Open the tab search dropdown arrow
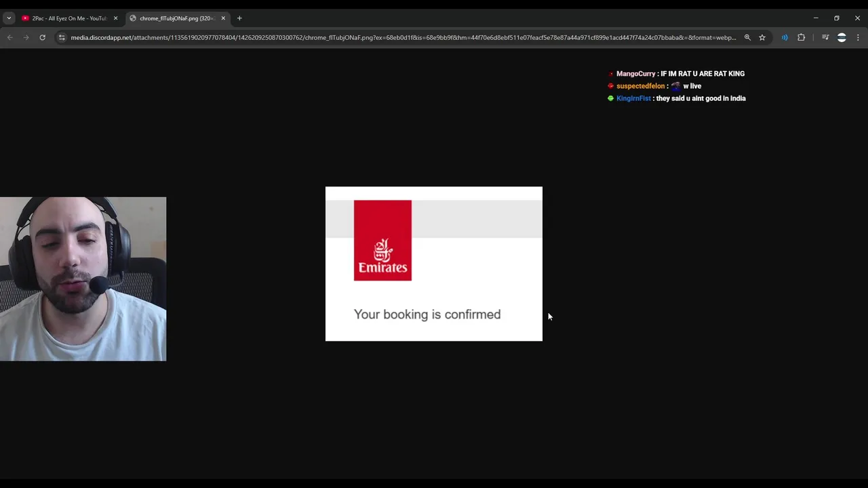Screen dimensions: 868x488 click(9, 18)
